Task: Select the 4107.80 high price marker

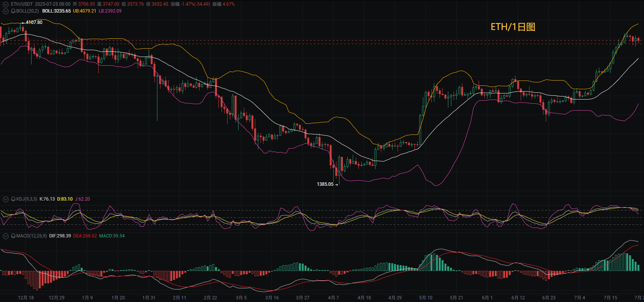Action: [x=34, y=22]
